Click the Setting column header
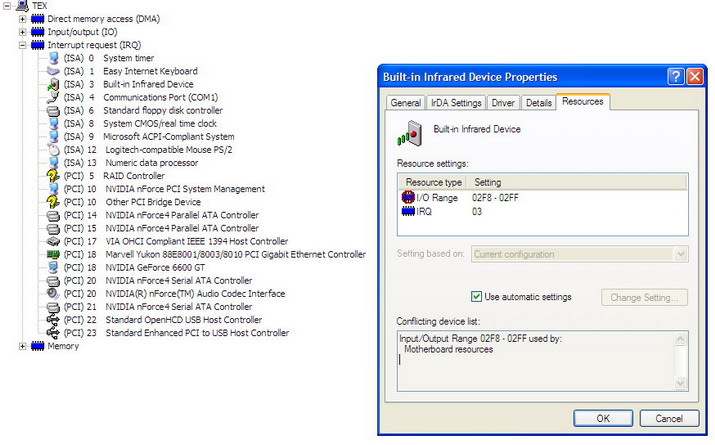 point(577,182)
